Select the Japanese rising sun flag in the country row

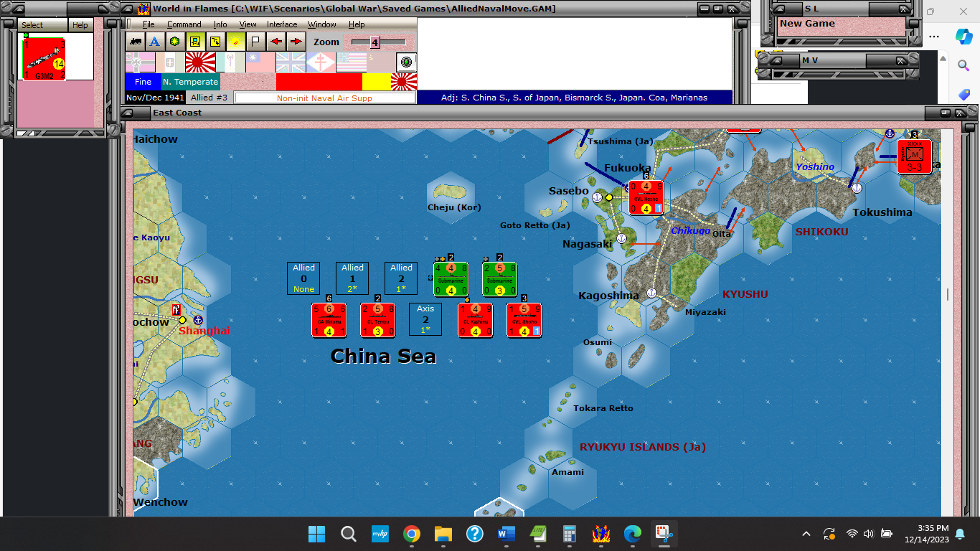point(200,62)
